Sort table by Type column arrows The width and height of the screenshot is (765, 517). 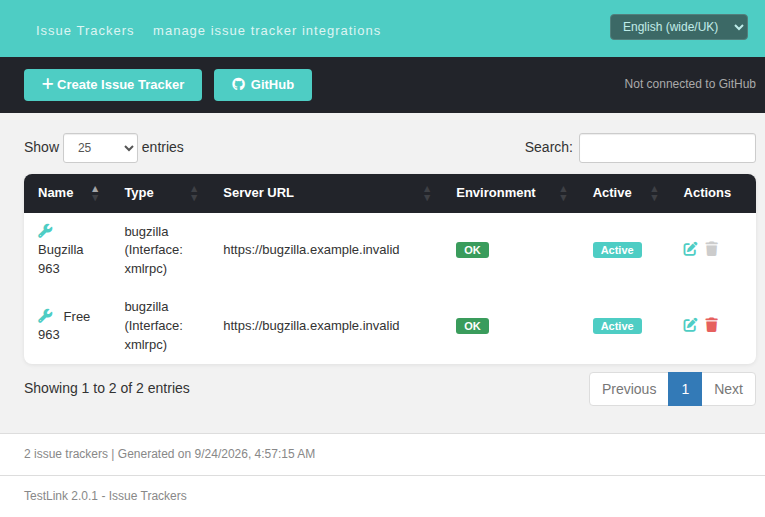pos(194,193)
